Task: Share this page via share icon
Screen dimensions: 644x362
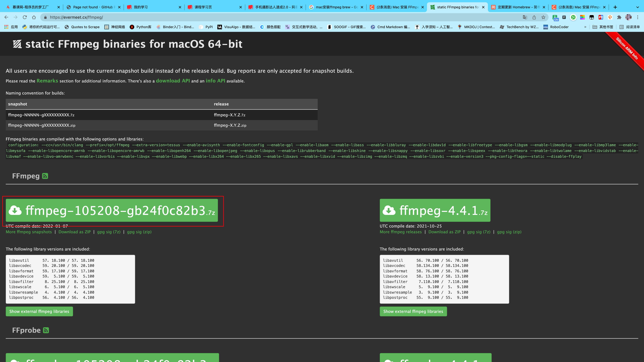Action: [534, 17]
